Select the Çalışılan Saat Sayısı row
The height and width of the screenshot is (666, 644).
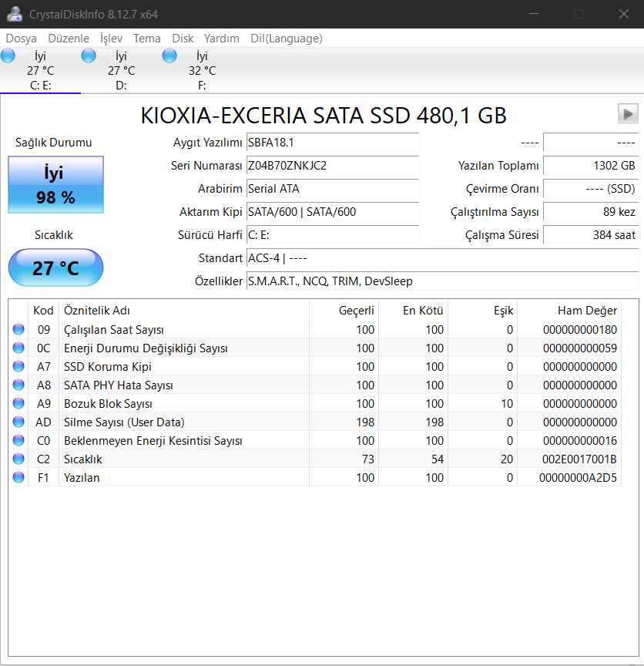pos(315,329)
